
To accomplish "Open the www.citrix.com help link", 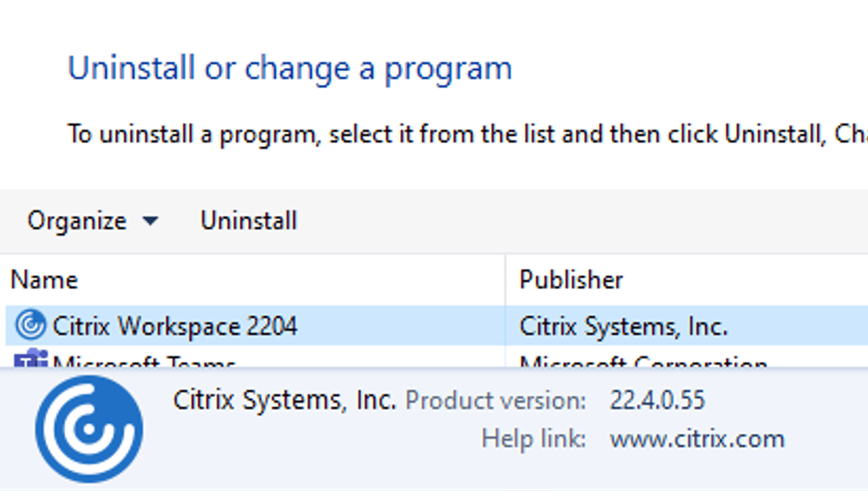I will click(x=697, y=439).
